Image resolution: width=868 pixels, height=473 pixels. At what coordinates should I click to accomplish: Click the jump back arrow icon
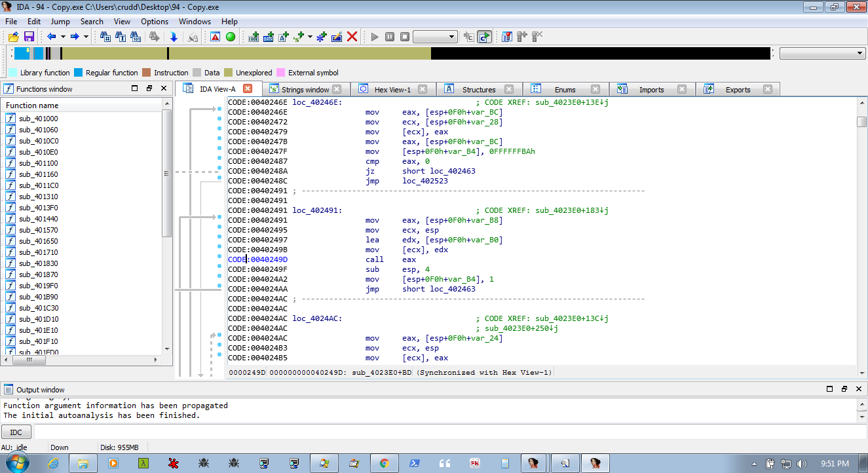coord(51,37)
